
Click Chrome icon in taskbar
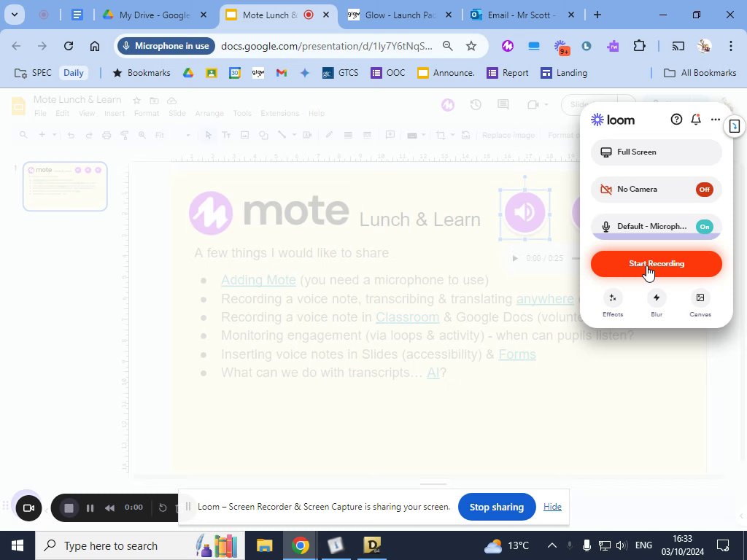click(300, 545)
